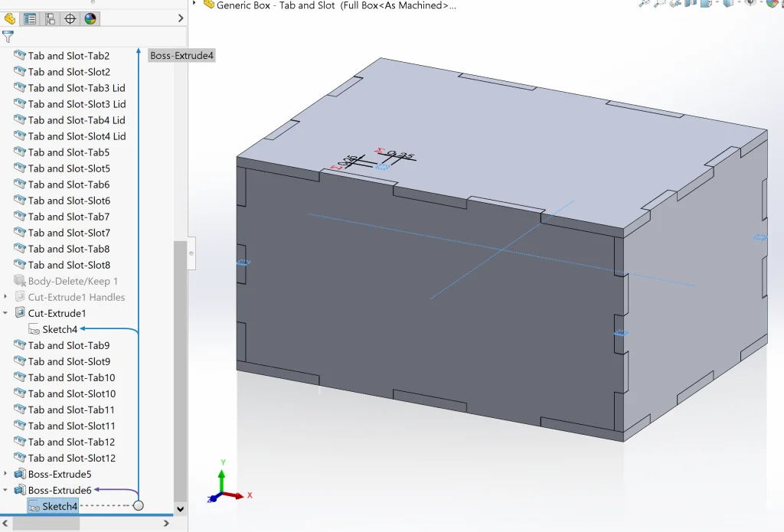784x532 pixels.
Task: Click the Tab and Slot-Slot8 feature icon
Action: click(19, 265)
